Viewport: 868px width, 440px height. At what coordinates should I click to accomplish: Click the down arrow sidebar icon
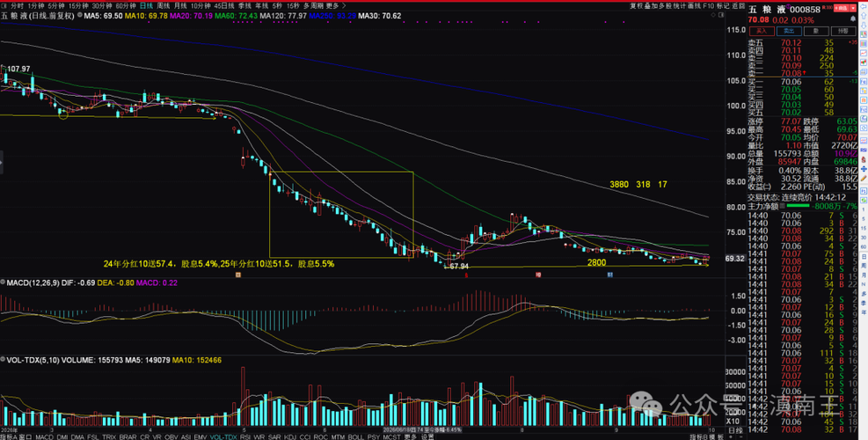point(863,26)
